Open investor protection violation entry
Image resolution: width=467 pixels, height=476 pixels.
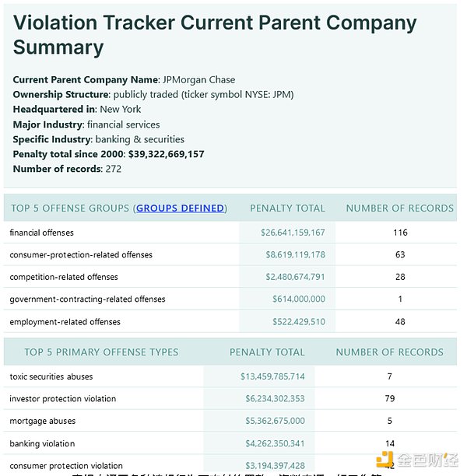[63, 399]
